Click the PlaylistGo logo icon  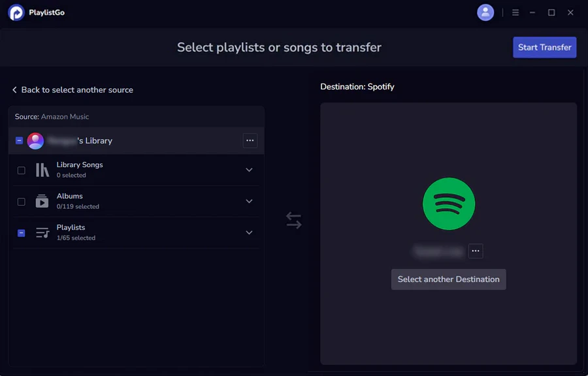coord(16,12)
